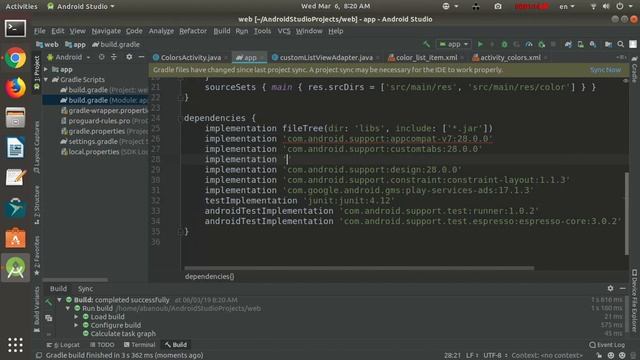Attach debugger to Android process icon

[542, 44]
